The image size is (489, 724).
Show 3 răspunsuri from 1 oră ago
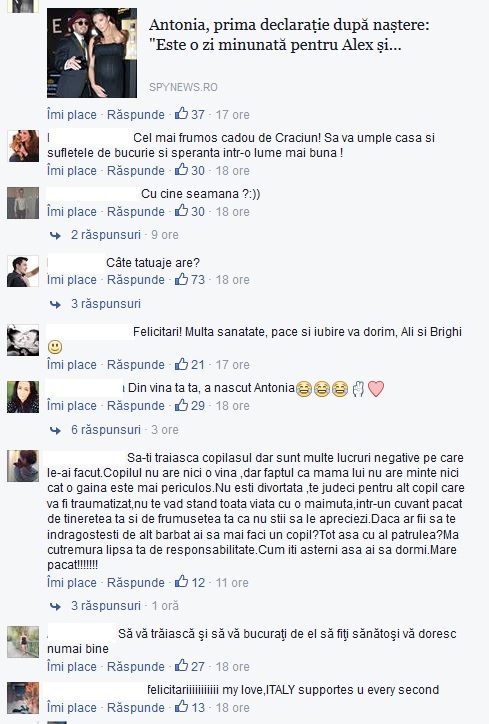pos(106,605)
